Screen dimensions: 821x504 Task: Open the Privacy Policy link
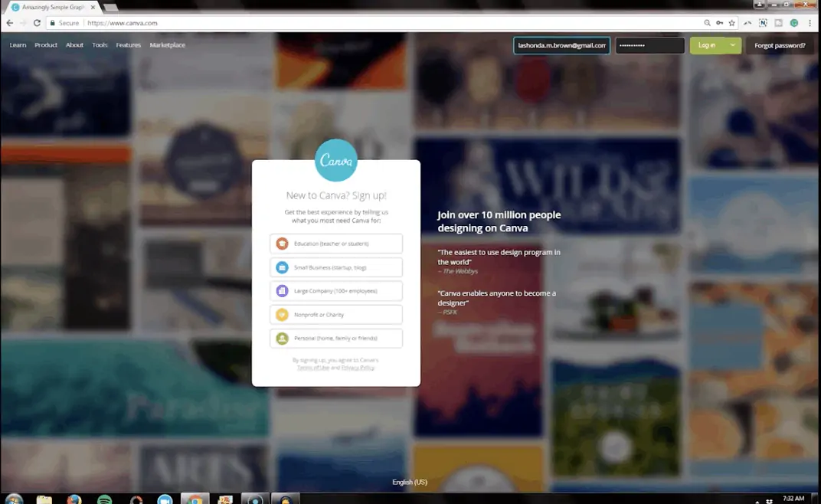(x=358, y=368)
